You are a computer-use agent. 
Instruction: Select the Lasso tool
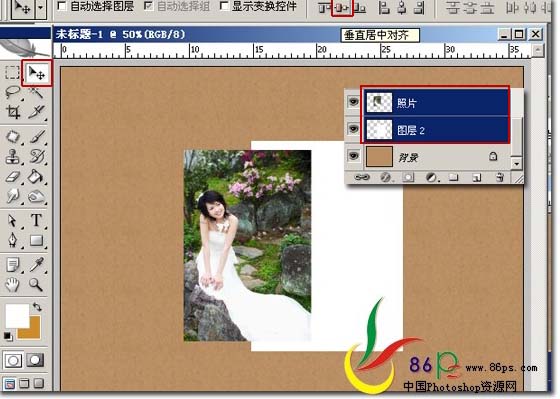(x=12, y=93)
